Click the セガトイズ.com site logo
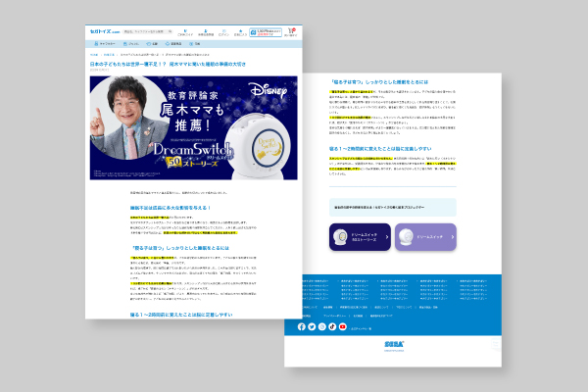 click(105, 32)
